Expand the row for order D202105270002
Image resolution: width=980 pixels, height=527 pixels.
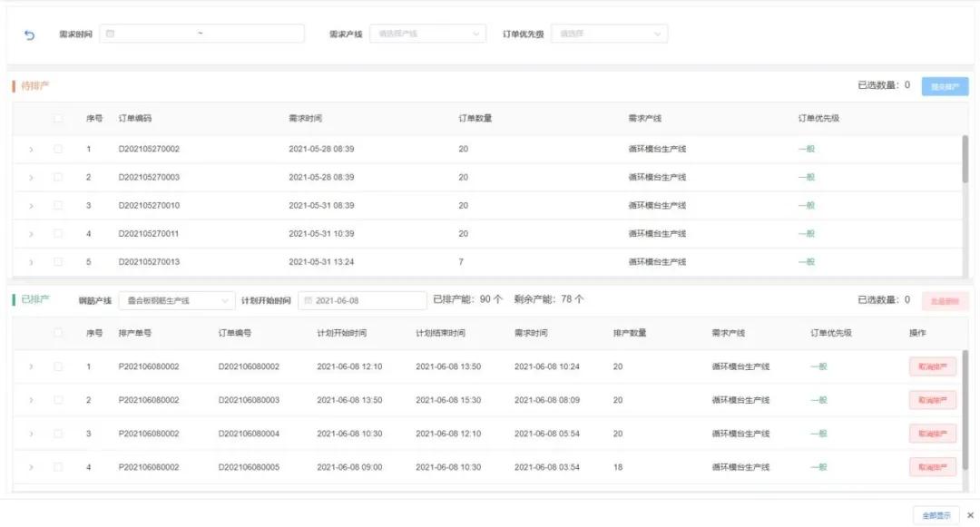tap(29, 149)
